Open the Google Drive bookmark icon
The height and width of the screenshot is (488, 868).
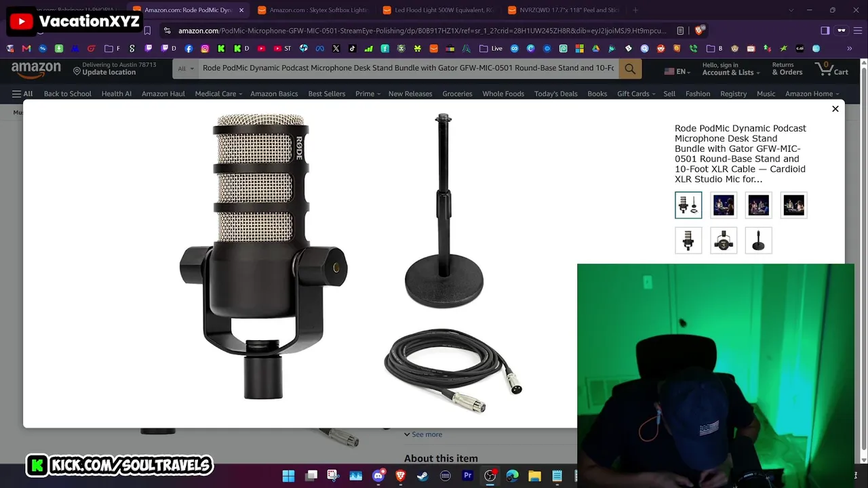595,49
